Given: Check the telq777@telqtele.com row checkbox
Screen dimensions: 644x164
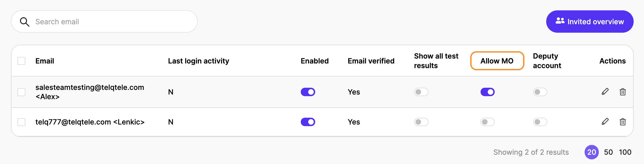Looking at the screenshot, I should pyautogui.click(x=22, y=122).
